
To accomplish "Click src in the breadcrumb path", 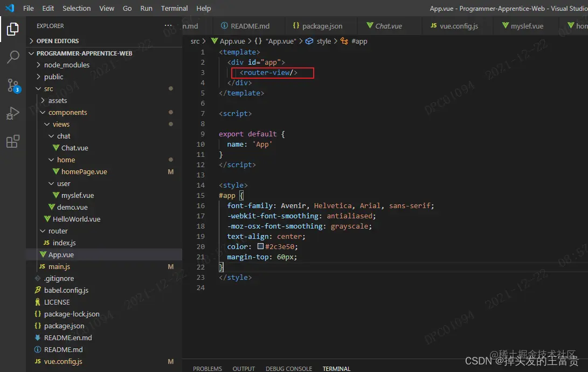I will click(x=195, y=42).
